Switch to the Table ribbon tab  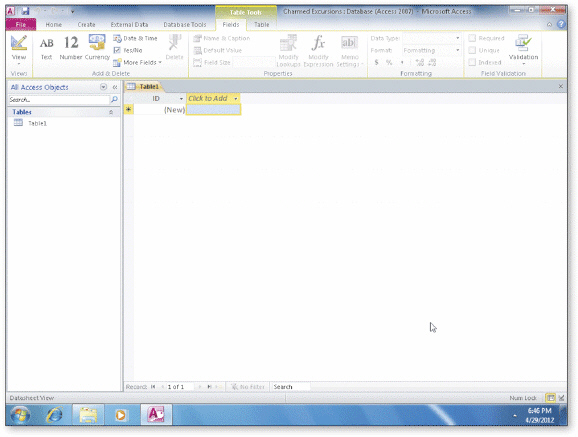pyautogui.click(x=261, y=25)
